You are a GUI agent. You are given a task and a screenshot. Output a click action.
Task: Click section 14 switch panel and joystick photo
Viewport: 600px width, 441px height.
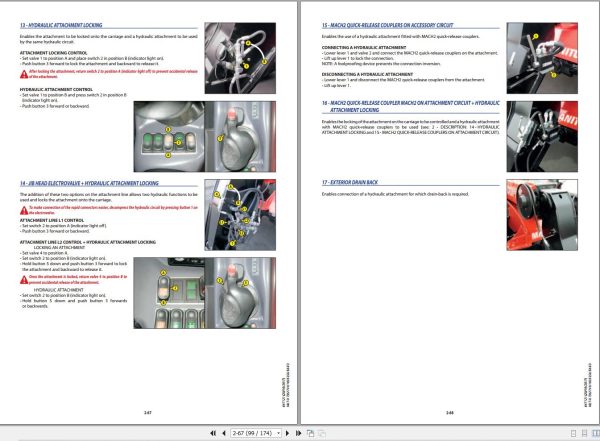[204, 293]
